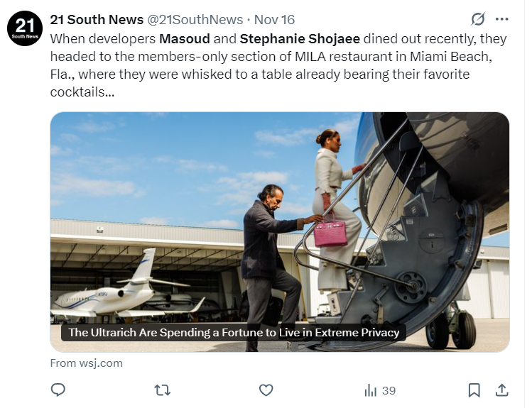Go to the @21SouthNews handle

tap(195, 19)
